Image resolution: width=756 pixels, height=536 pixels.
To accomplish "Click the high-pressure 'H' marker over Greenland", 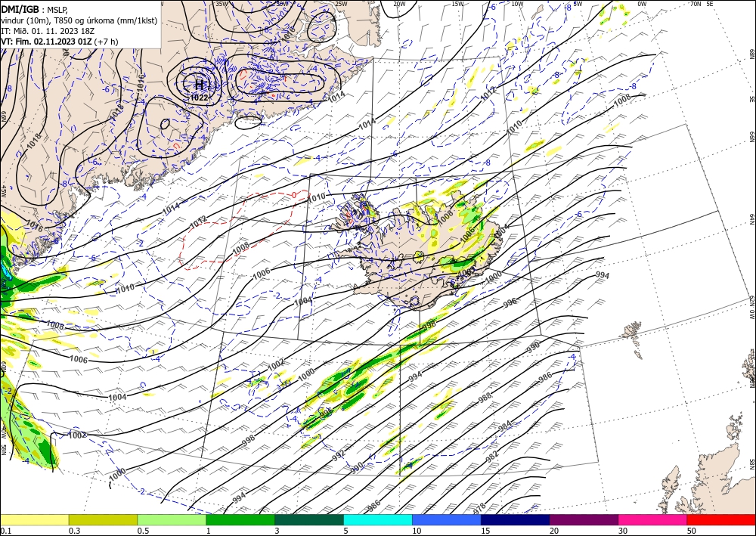I will click(199, 85).
